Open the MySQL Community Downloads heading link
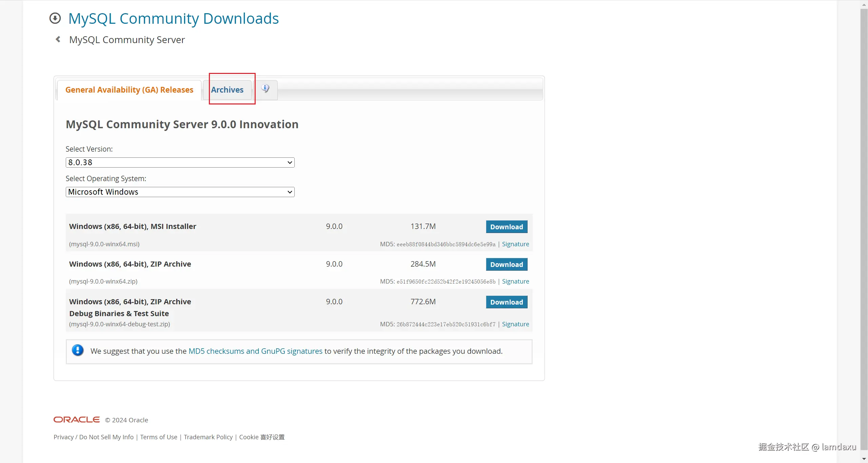The image size is (868, 463). [173, 19]
